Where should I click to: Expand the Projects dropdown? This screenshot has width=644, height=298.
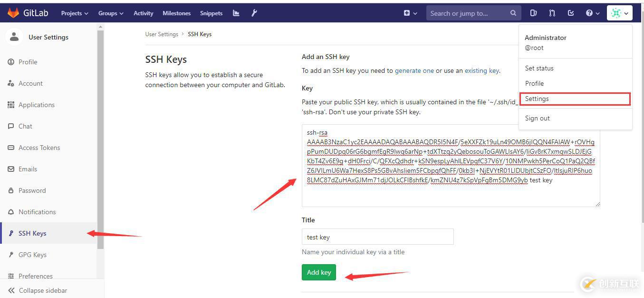[75, 13]
